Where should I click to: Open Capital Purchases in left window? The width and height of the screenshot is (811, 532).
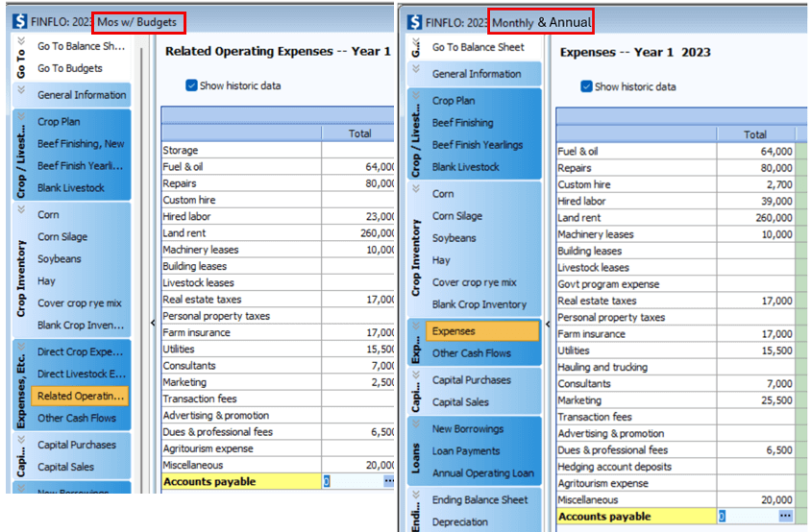point(77,445)
